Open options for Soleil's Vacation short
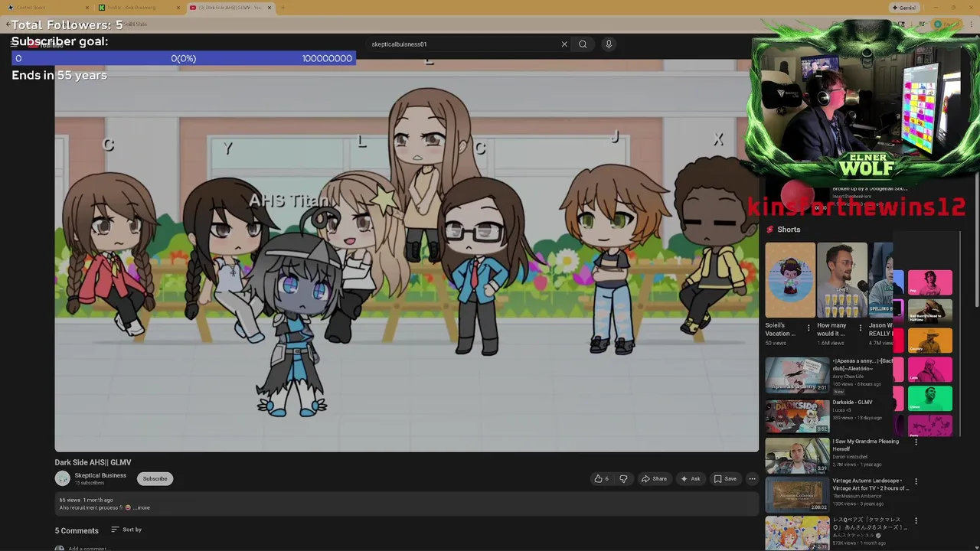This screenshot has height=551, width=980. point(808,328)
